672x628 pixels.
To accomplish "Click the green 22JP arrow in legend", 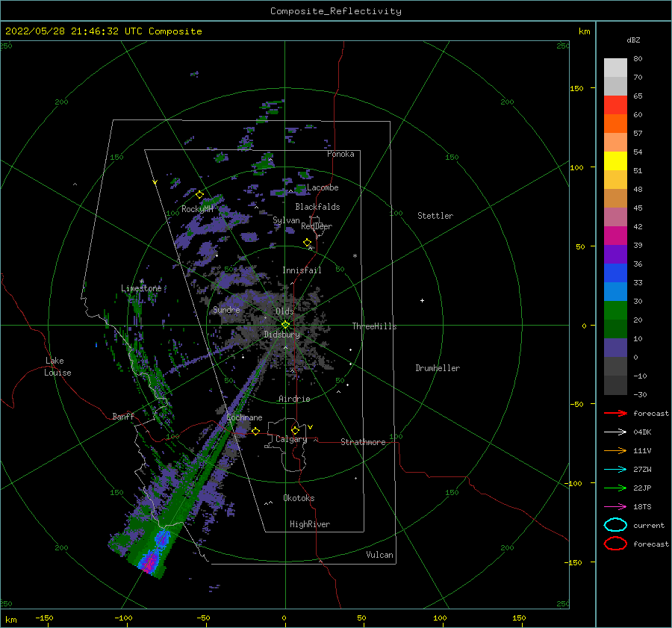I will pos(615,488).
